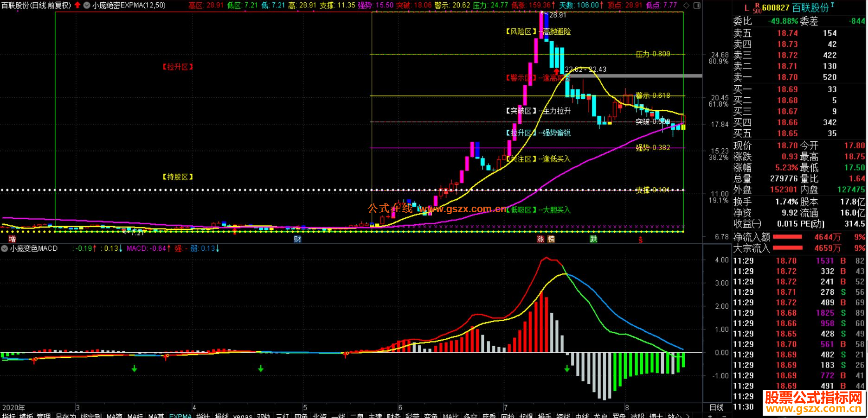Select the vegas indicator tab
The height and width of the screenshot is (418, 868).
click(x=243, y=415)
